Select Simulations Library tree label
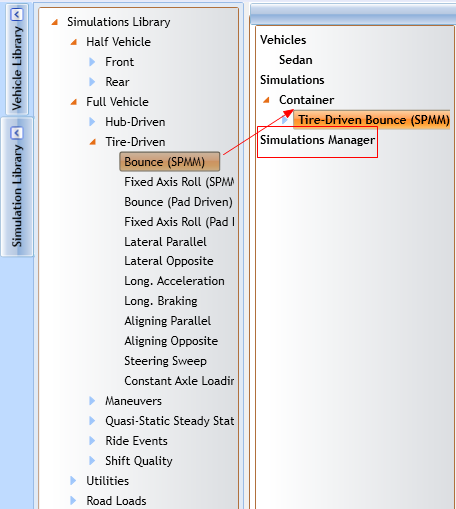The image size is (456, 509). (x=119, y=22)
